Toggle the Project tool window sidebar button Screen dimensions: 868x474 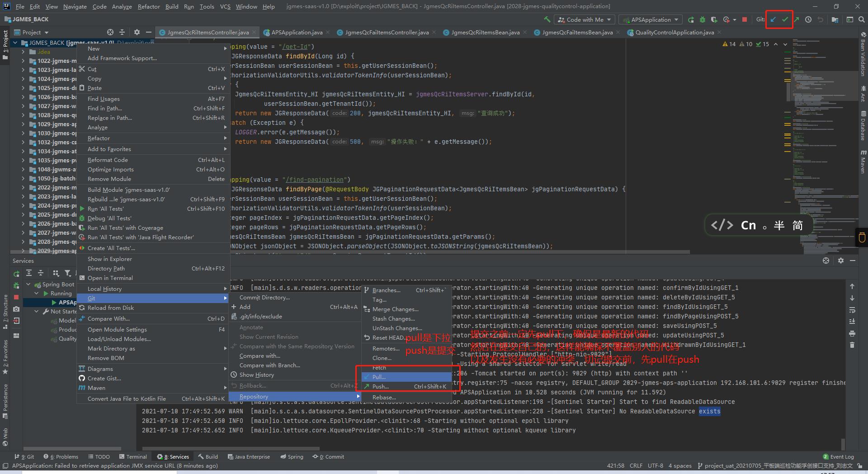click(x=5, y=44)
